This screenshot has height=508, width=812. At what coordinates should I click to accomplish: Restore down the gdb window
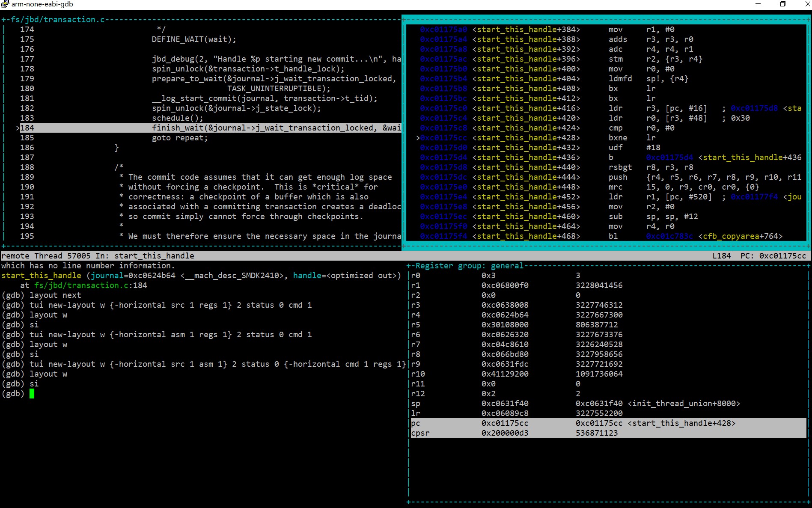point(782,4)
